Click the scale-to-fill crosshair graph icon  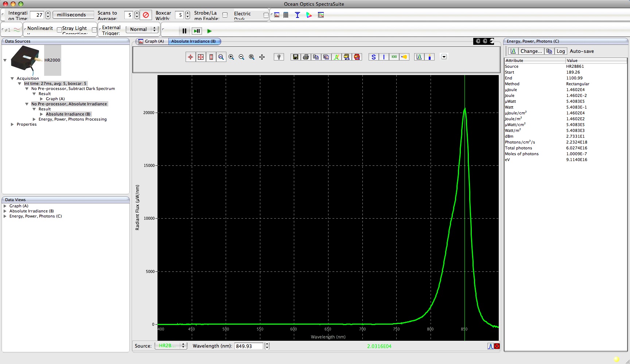click(x=190, y=57)
